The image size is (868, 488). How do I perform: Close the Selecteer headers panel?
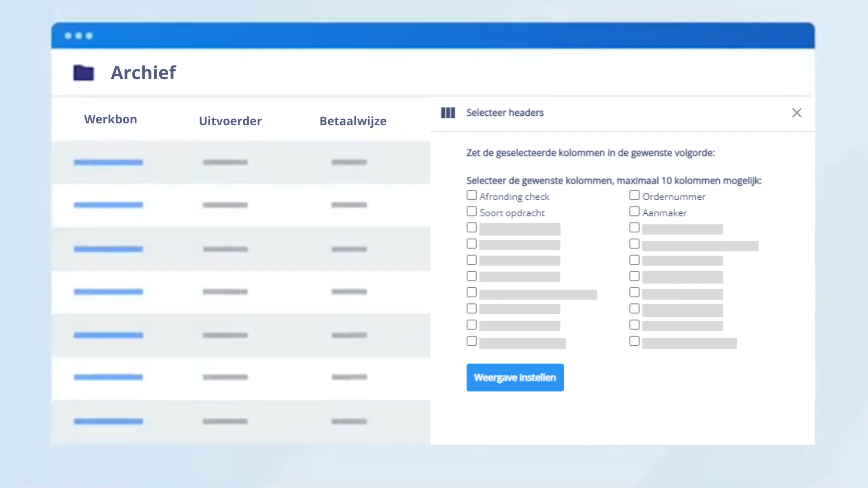coord(797,113)
